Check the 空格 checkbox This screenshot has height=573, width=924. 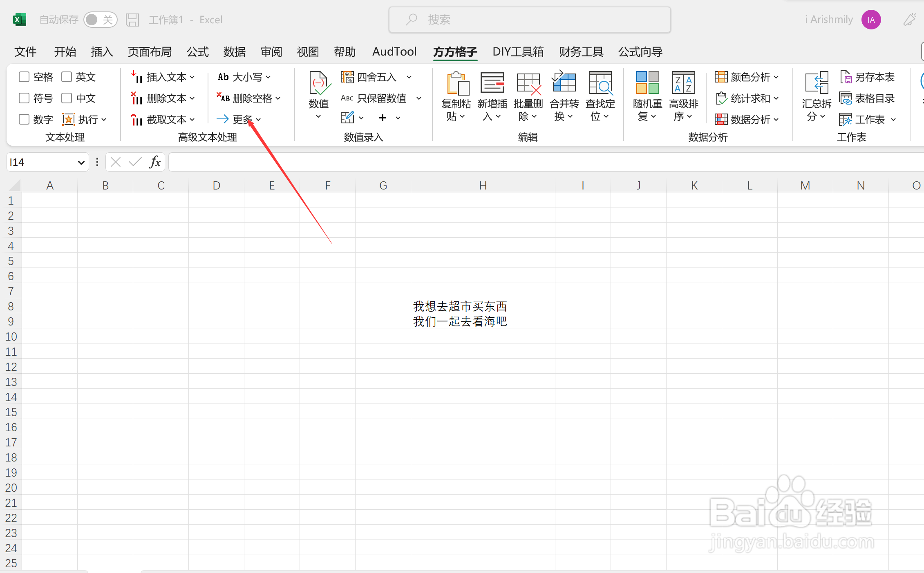[24, 77]
